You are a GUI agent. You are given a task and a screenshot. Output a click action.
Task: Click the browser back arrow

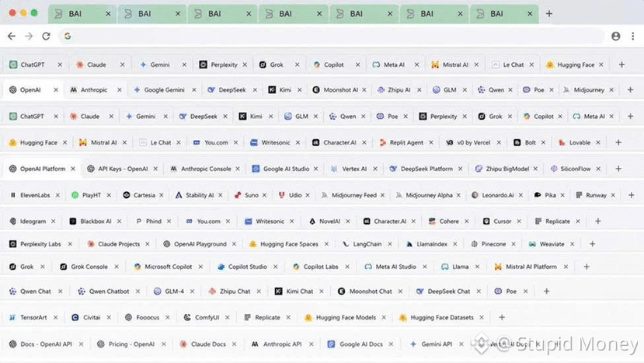pos(12,37)
